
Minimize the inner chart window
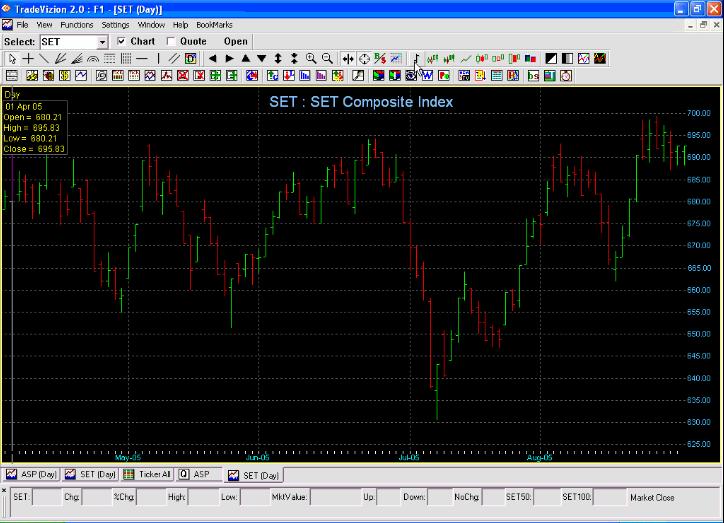pyautogui.click(x=690, y=25)
